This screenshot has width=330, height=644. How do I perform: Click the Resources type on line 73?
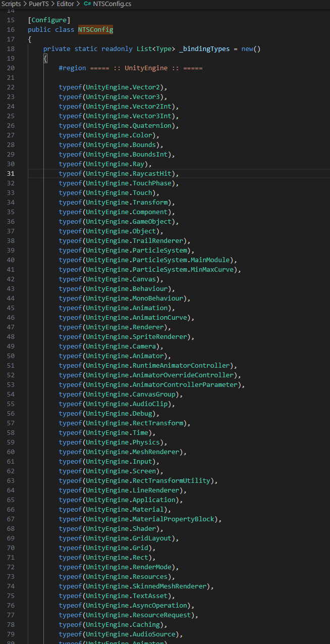coord(150,577)
